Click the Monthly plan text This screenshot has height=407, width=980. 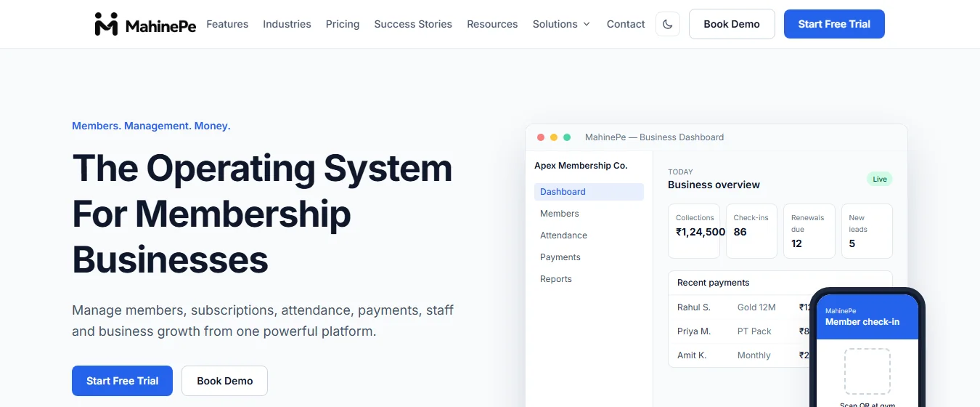click(x=754, y=355)
